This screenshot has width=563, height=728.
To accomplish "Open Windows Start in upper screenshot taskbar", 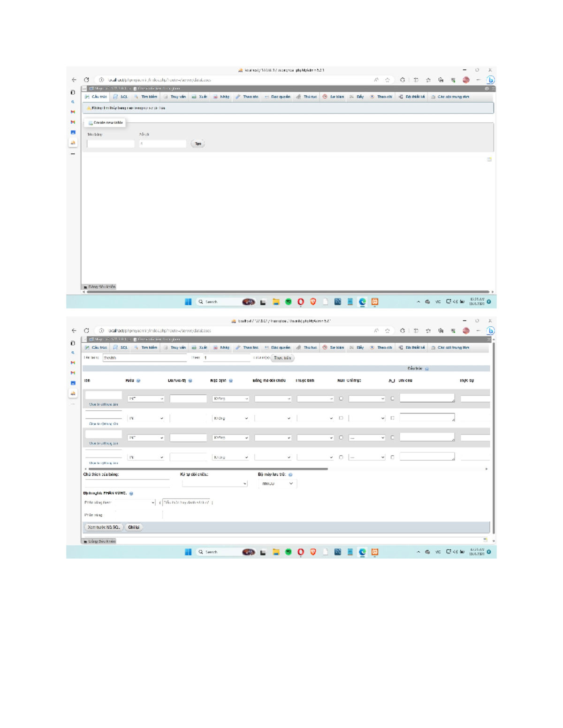I will click(188, 302).
